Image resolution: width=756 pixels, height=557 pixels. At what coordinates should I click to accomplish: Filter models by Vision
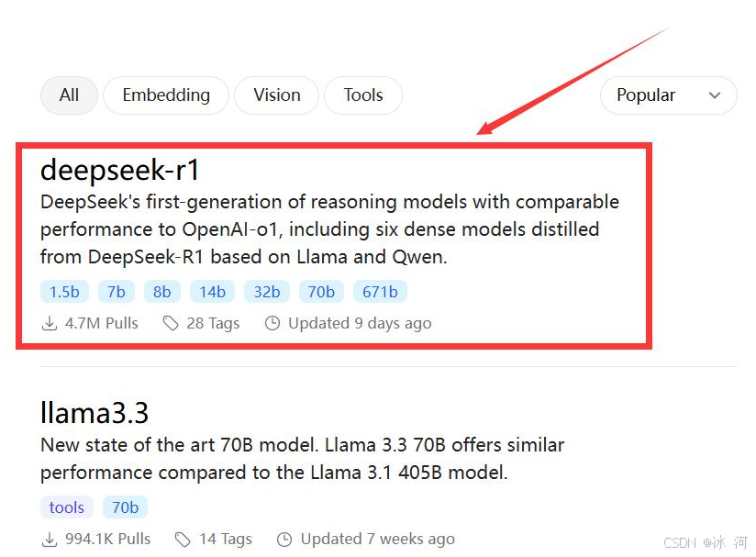tap(276, 95)
